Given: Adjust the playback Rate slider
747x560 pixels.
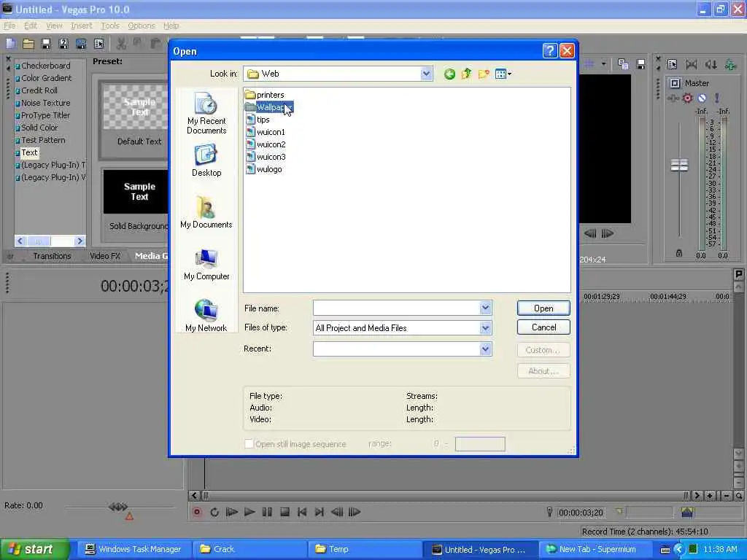Looking at the screenshot, I should click(119, 507).
